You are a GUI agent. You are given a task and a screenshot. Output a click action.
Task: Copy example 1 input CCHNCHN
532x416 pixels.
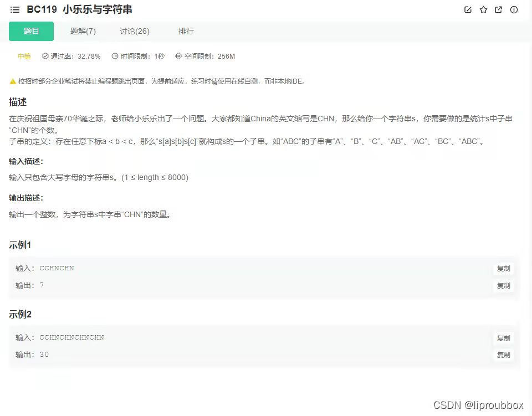[504, 269]
